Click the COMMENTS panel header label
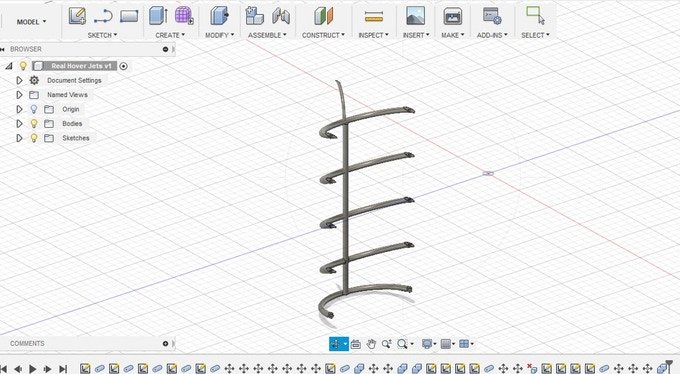This screenshot has height=374, width=680. coord(27,344)
